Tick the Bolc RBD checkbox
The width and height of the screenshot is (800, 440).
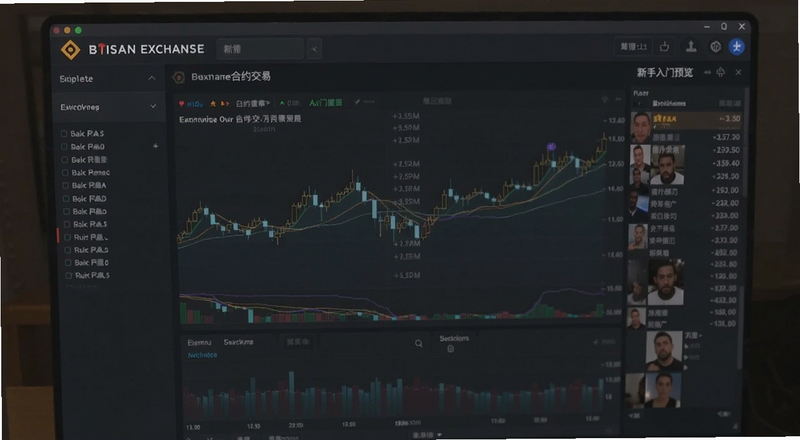tap(66, 199)
